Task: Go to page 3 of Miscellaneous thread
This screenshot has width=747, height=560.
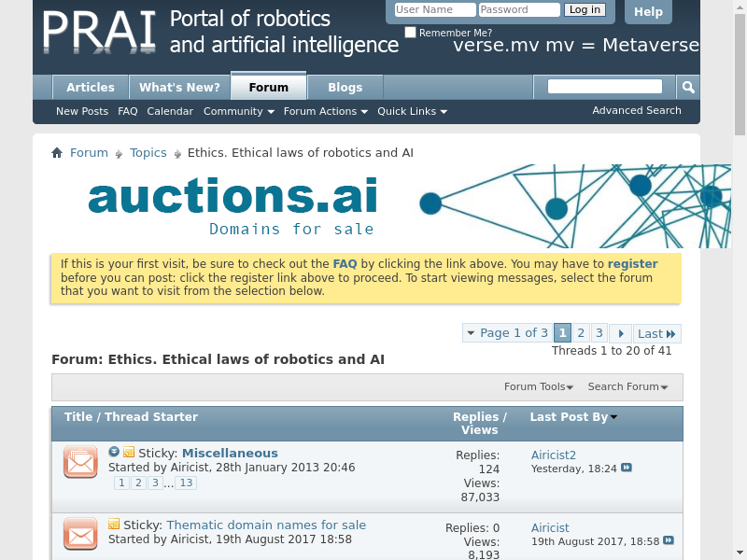Action: click(x=155, y=483)
